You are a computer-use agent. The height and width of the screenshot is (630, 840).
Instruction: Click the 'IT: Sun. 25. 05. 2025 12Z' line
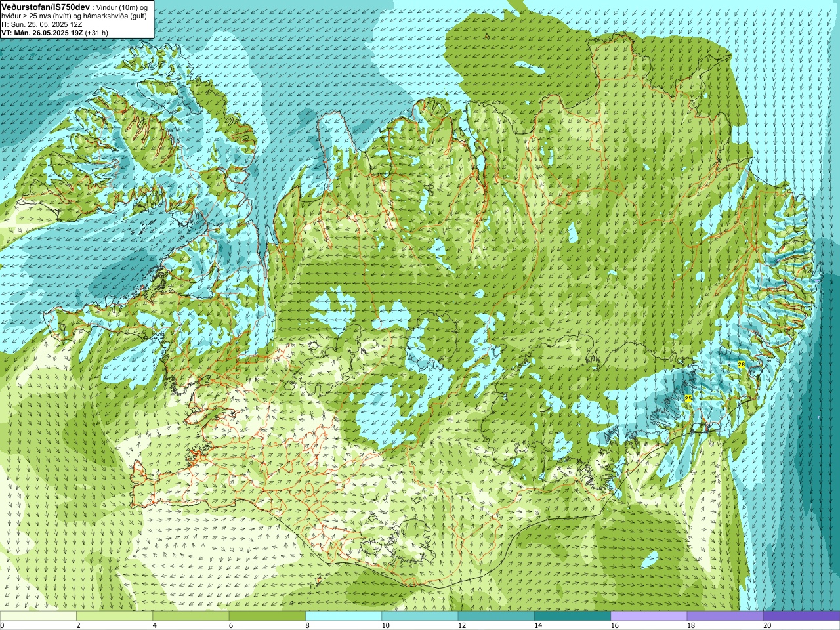42,24
